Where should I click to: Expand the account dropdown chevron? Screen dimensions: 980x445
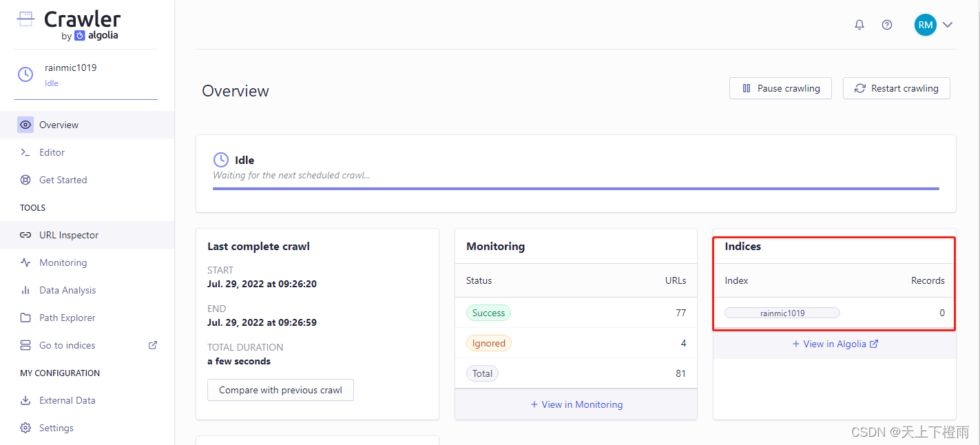tap(948, 25)
